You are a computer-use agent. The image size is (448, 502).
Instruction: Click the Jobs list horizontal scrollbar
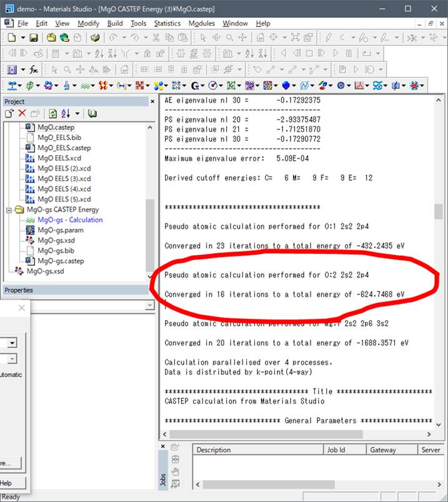(319, 484)
